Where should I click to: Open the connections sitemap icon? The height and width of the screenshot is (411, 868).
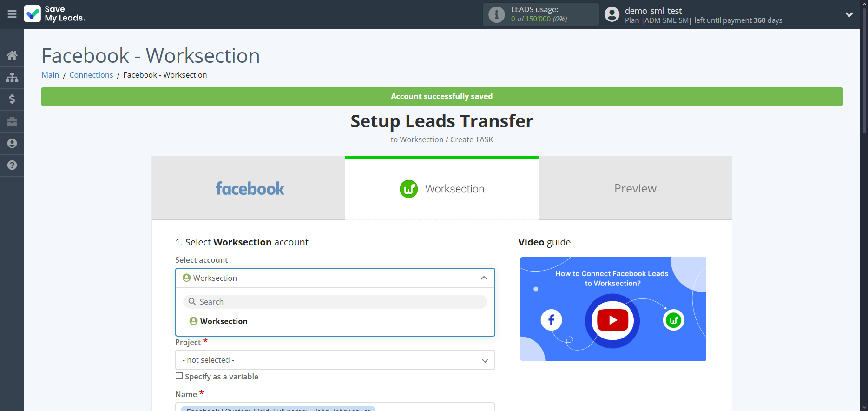pyautogui.click(x=12, y=77)
